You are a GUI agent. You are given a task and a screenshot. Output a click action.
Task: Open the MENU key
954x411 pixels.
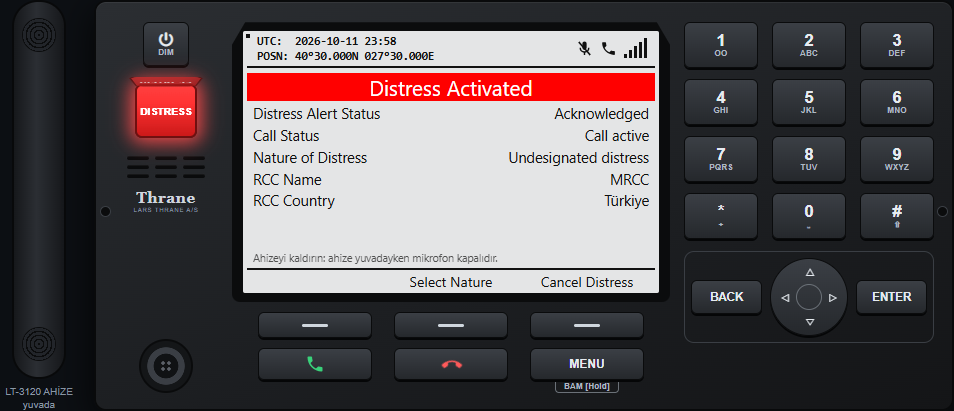coord(587,364)
